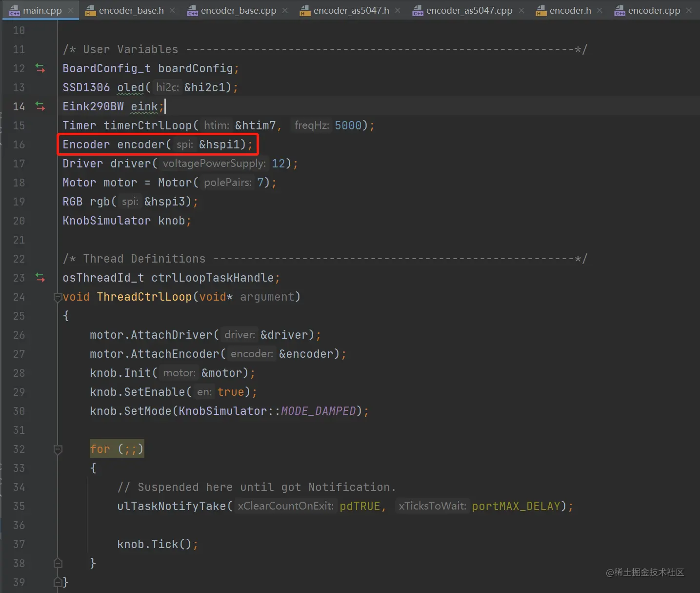This screenshot has width=700, height=593.
Task: Click the SSD1306 class name
Action: 86,87
